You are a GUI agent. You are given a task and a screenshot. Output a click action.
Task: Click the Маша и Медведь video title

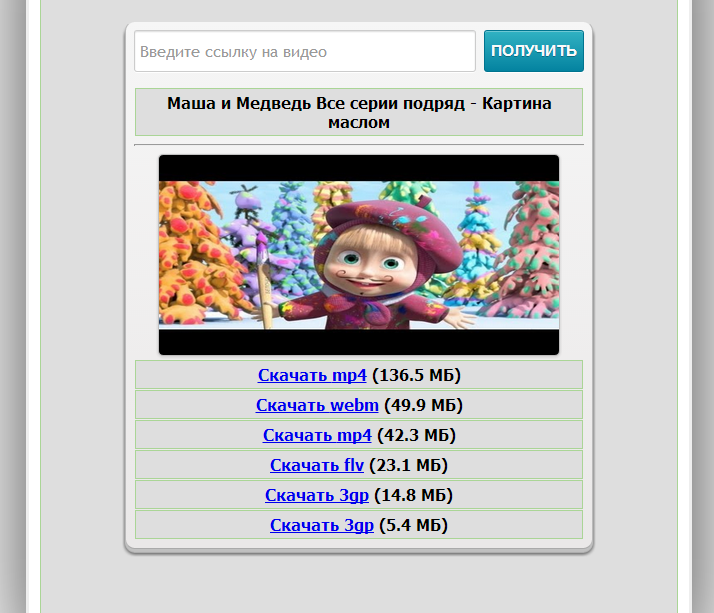pos(358,112)
